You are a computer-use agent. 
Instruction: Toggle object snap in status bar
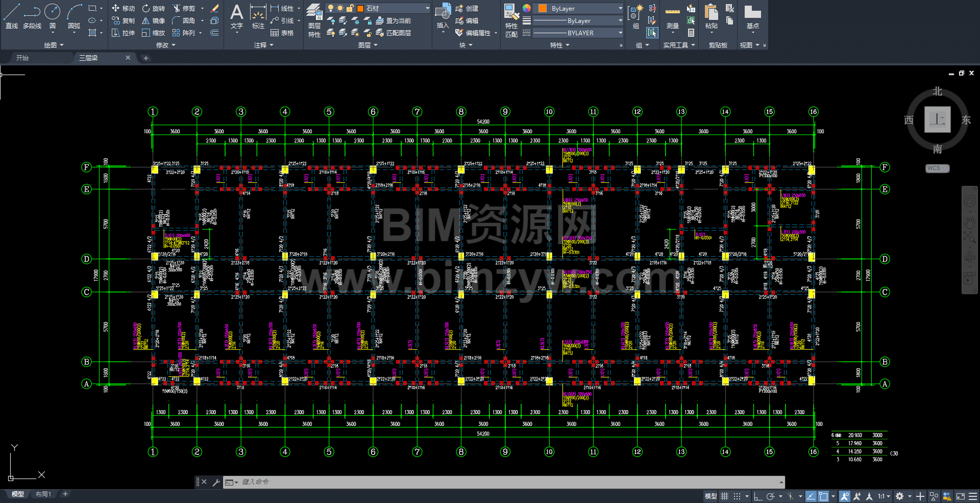click(x=823, y=496)
